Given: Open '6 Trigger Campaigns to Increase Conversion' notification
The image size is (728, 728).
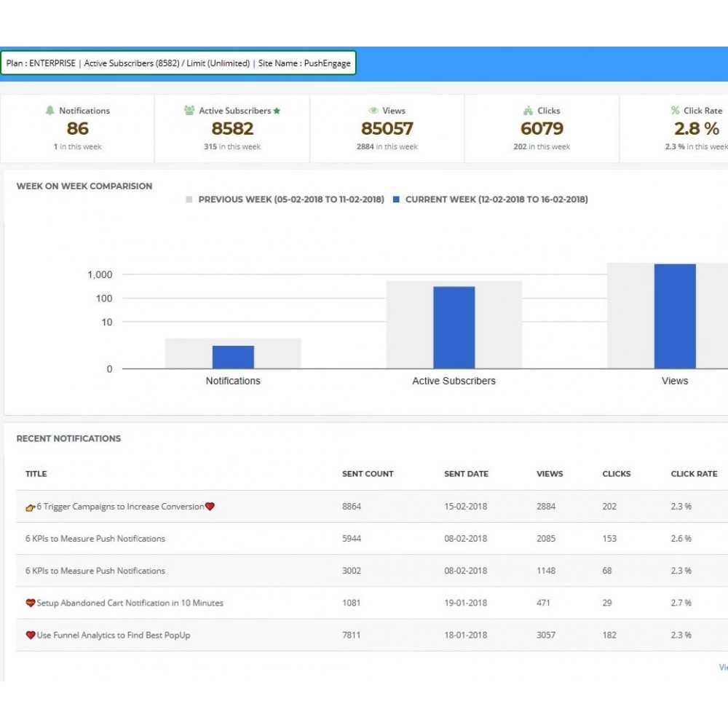Looking at the screenshot, I should [120, 507].
